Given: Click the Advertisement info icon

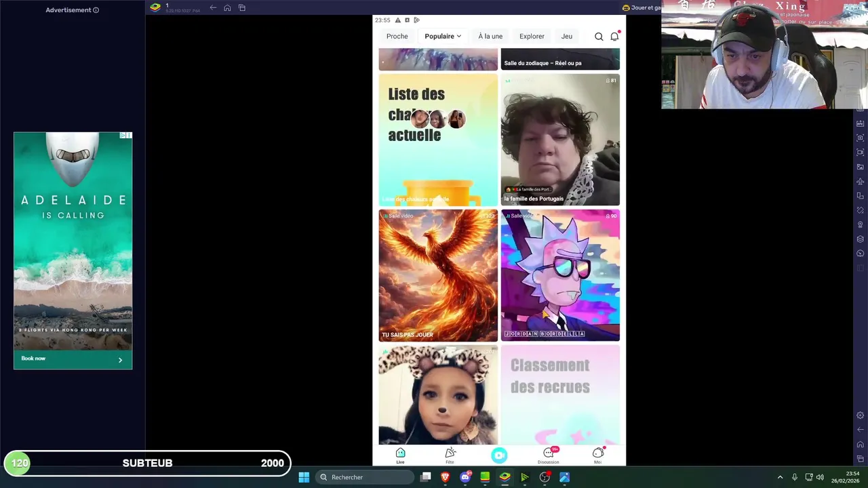Looking at the screenshot, I should coord(96,10).
